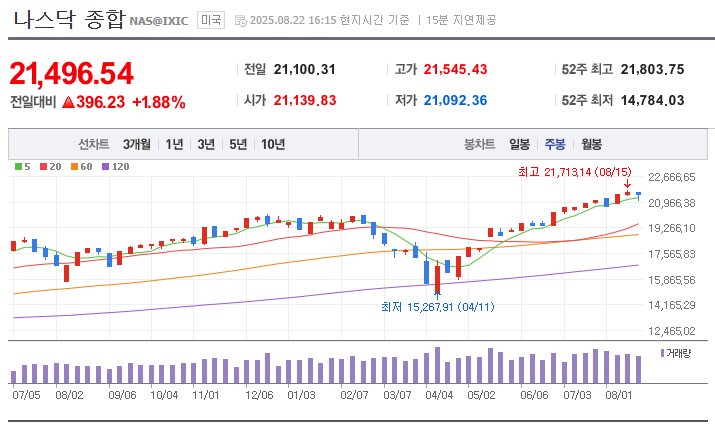715x430 pixels.
Task: Choose the 주봉 candlestick chart
Action: pyautogui.click(x=555, y=145)
